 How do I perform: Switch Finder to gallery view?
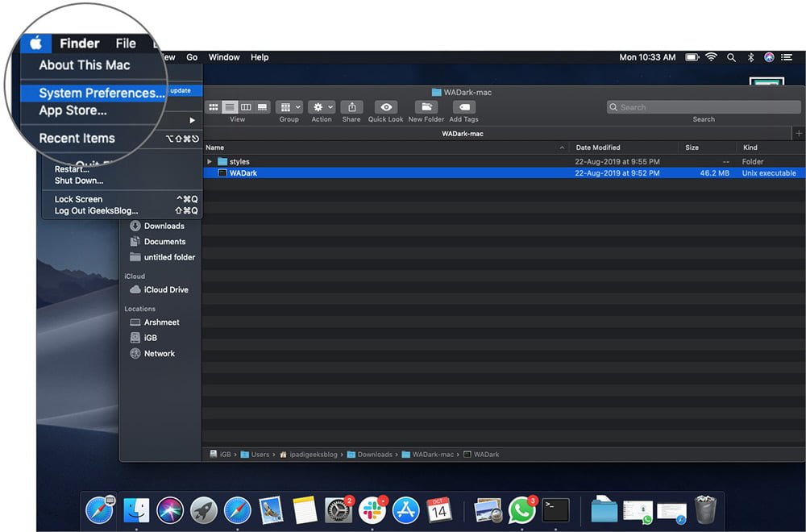click(x=262, y=107)
